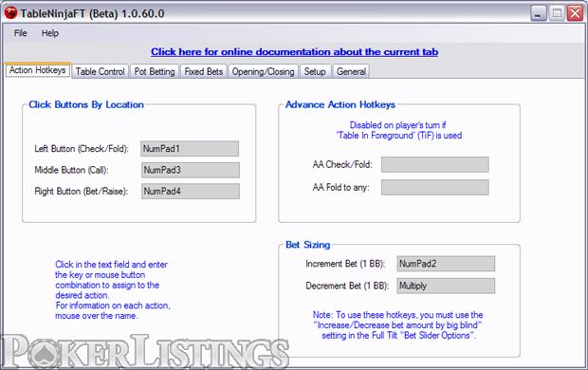Image resolution: width=588 pixels, height=370 pixels.
Task: Click the TableNinjaFT app icon in title bar
Action: pyautogui.click(x=10, y=13)
